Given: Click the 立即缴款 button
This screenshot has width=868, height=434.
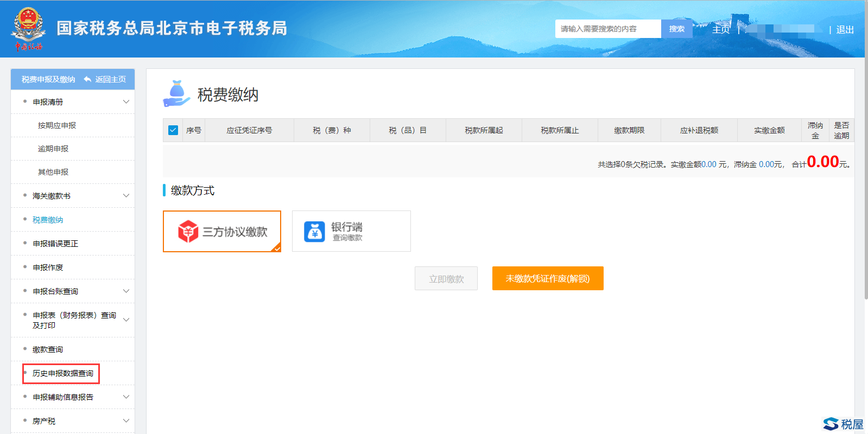Looking at the screenshot, I should click(x=446, y=278).
